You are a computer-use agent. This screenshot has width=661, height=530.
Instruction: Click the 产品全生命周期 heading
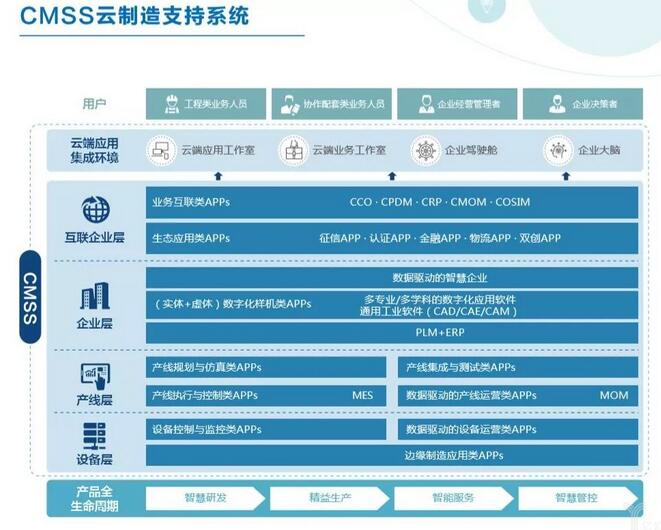[94, 499]
